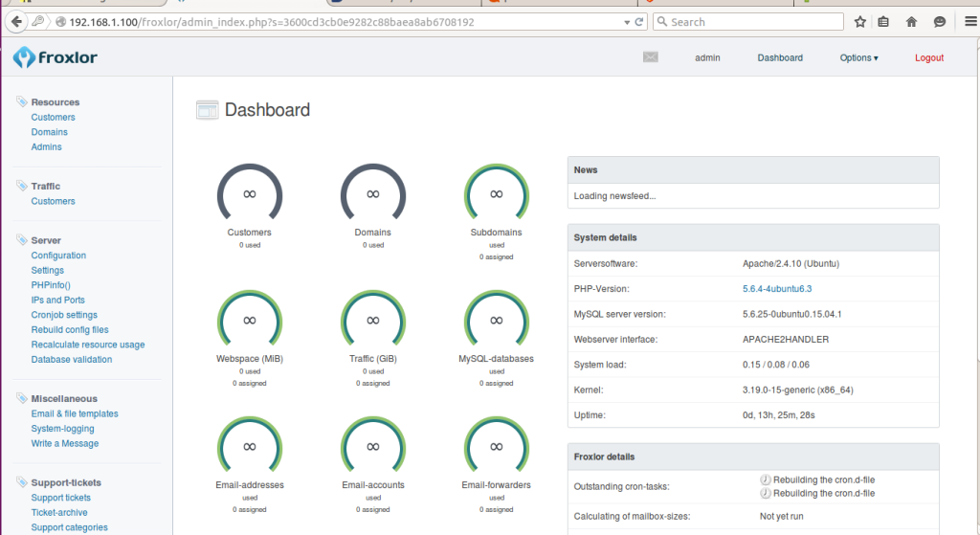Open Settings under Server
Screen dimensions: 980x535
point(48,270)
